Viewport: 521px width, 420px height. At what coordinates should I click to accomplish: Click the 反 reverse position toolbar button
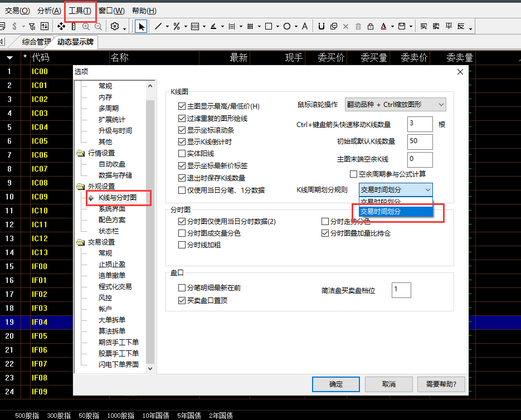461,26
